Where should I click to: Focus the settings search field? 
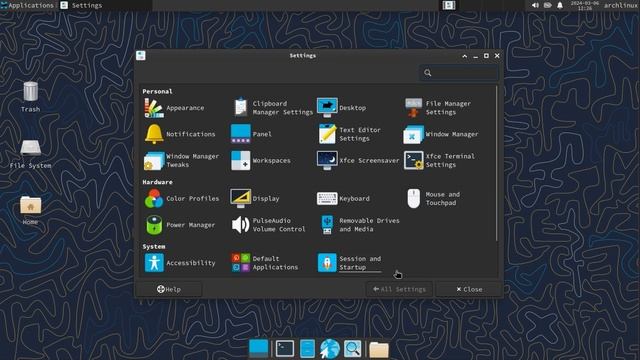pyautogui.click(x=459, y=73)
